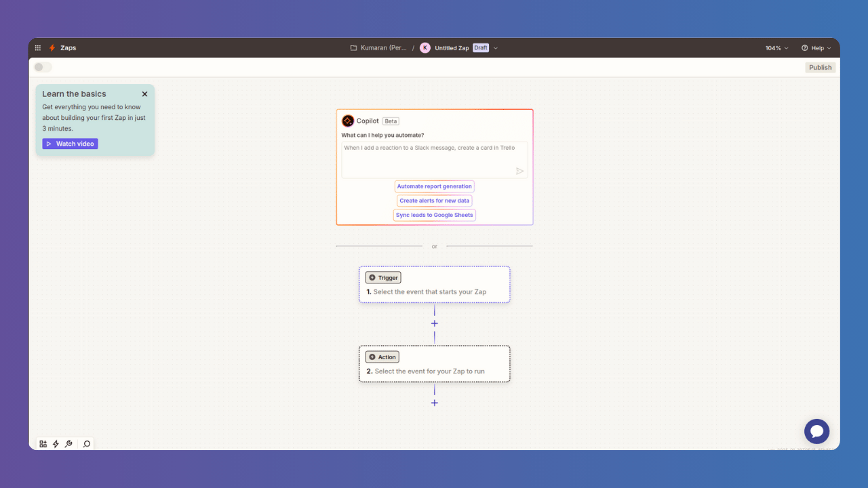Choose Create alerts for new data suggestion

435,201
